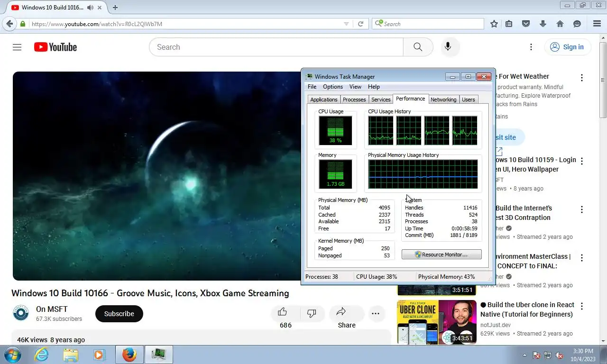This screenshot has width=607, height=364.
Task: Save to Pocket icon in toolbar
Action: pos(526,24)
